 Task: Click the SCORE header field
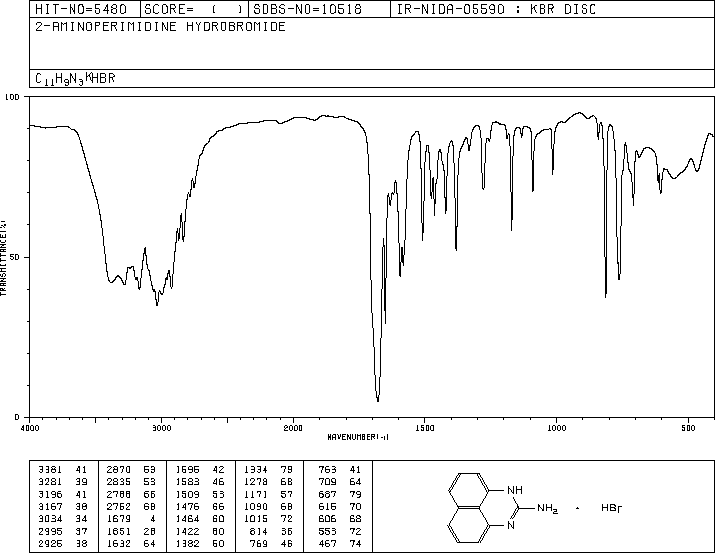coord(194,9)
